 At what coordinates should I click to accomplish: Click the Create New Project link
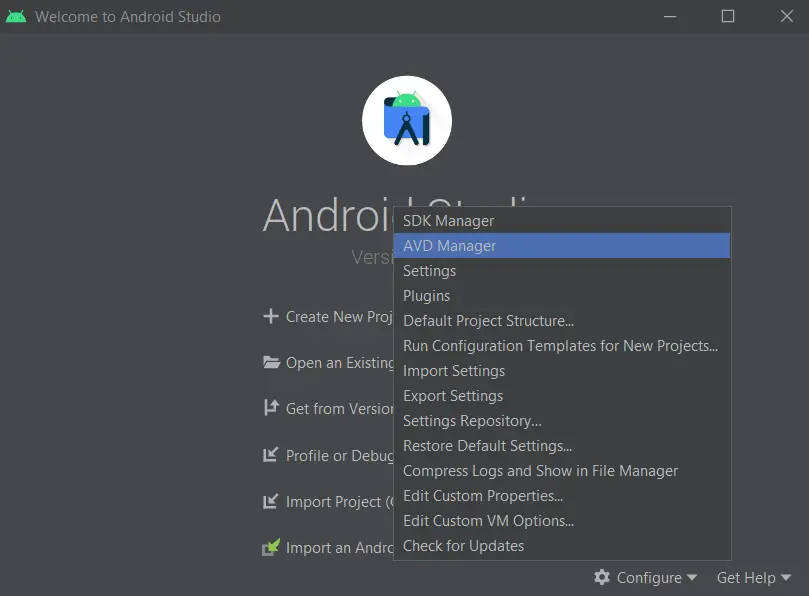pyautogui.click(x=339, y=316)
